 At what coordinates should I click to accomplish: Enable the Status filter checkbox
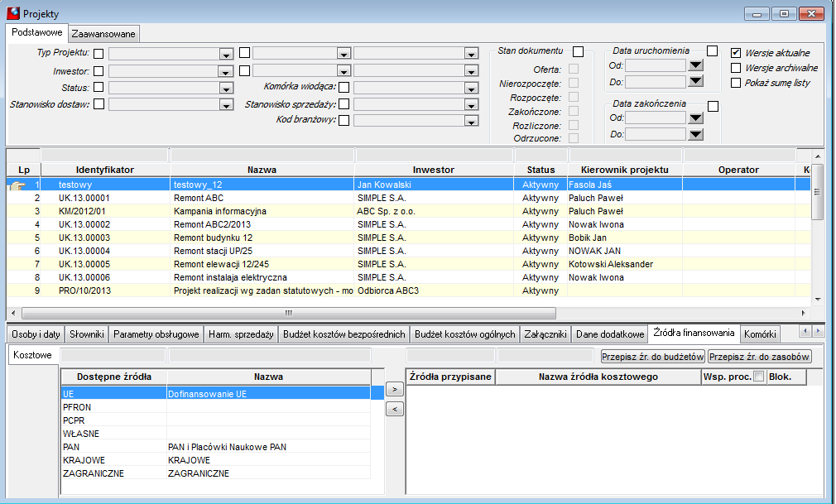pyautogui.click(x=98, y=87)
